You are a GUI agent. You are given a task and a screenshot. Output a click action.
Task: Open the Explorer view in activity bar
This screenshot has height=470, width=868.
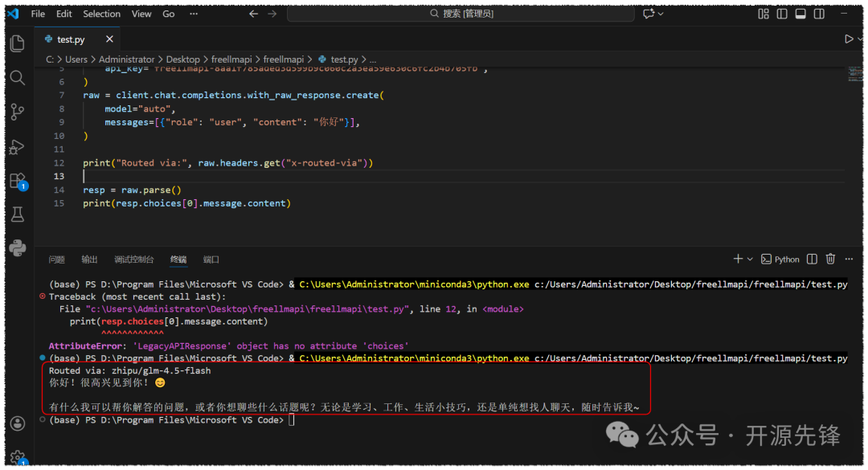[x=17, y=43]
